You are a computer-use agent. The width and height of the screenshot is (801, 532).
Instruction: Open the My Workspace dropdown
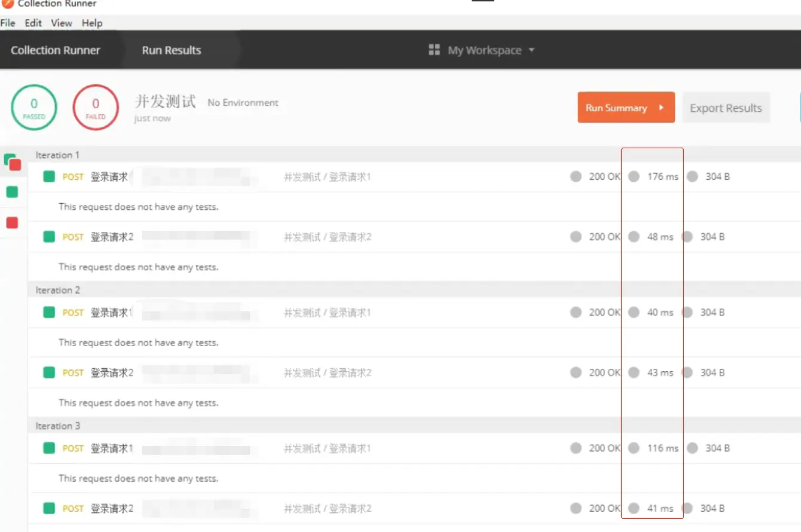[x=491, y=50]
